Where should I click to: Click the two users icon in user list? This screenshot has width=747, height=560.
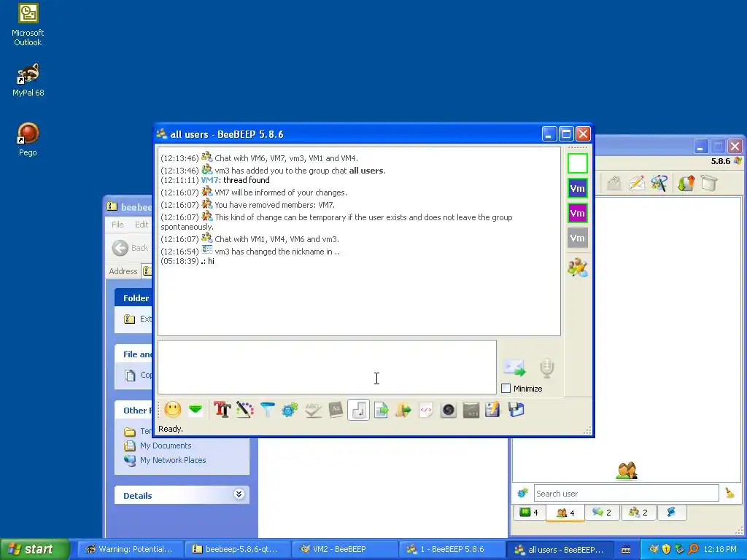627,471
